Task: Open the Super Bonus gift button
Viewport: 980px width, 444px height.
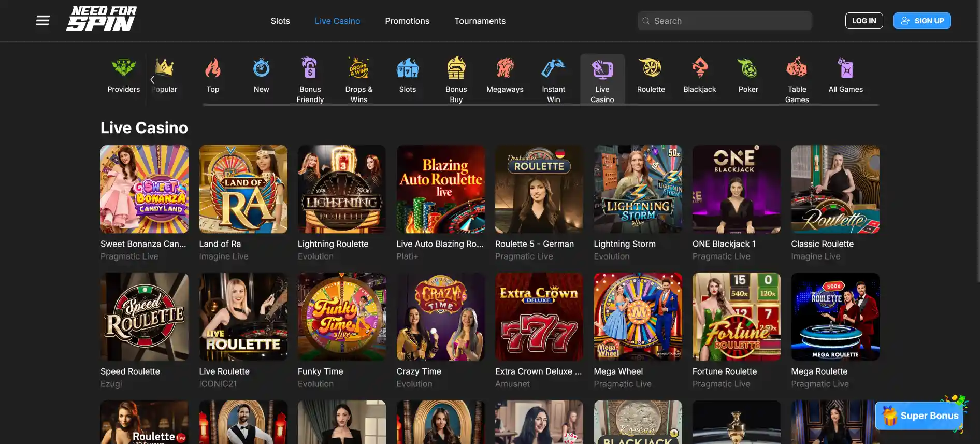Action: click(920, 416)
